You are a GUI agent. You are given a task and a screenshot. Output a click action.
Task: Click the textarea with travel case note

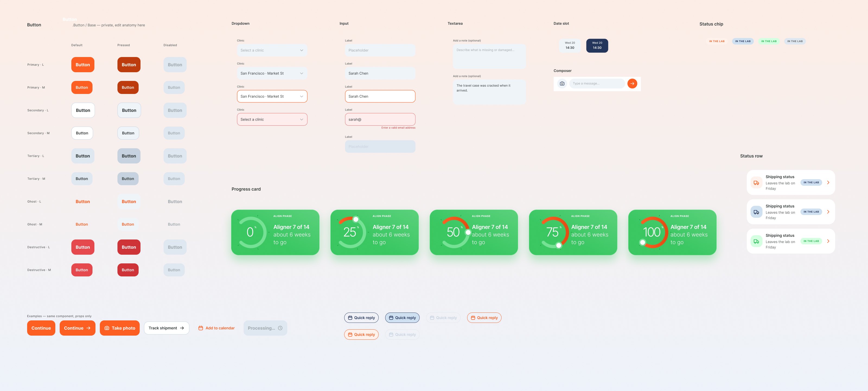[x=489, y=92]
